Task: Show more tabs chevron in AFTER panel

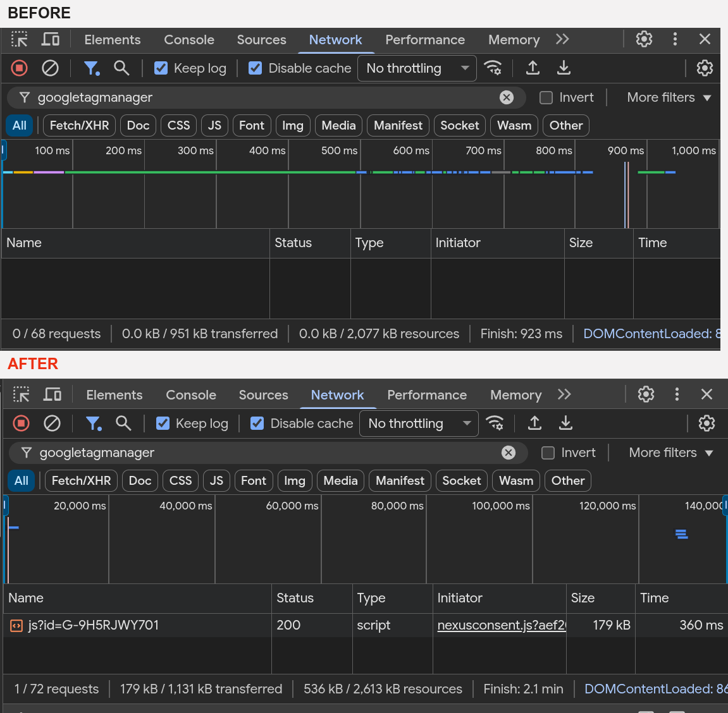Action: click(x=564, y=395)
